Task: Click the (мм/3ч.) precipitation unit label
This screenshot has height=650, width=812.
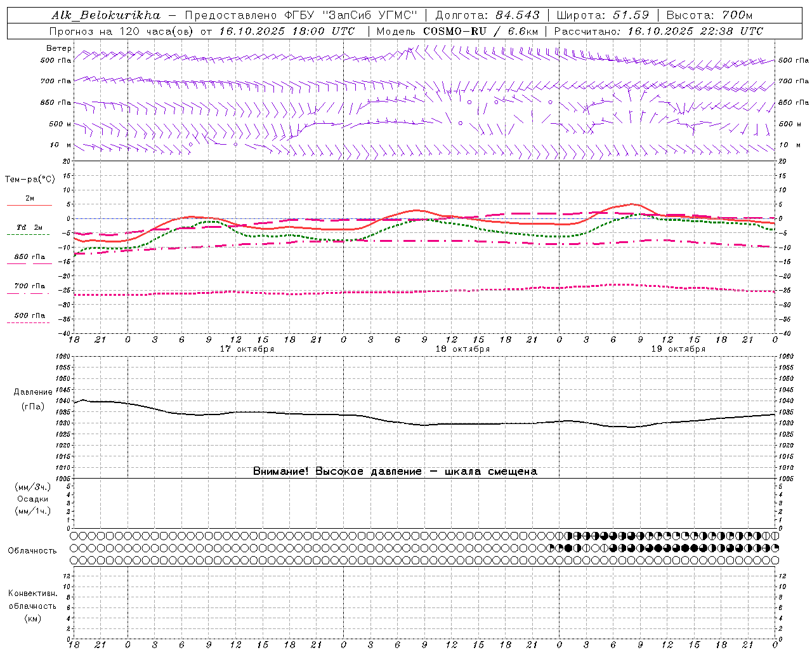Action: click(x=33, y=487)
